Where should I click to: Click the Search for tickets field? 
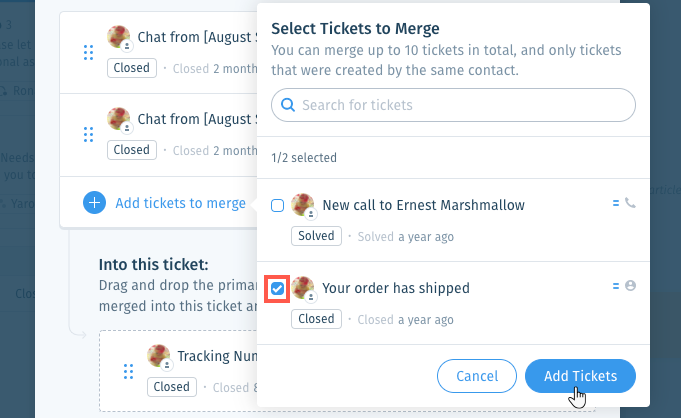(453, 105)
